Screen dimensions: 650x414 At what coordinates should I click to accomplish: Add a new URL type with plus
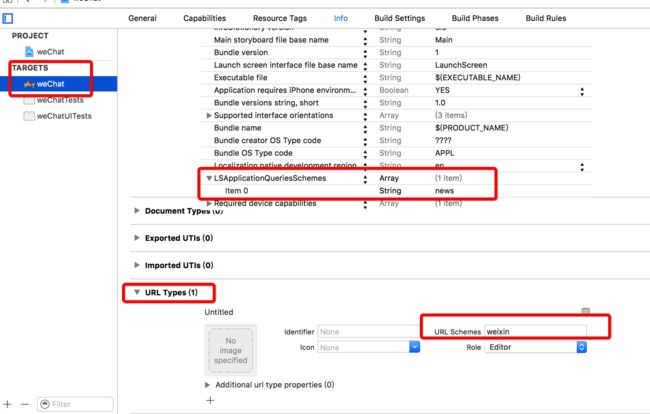210,400
